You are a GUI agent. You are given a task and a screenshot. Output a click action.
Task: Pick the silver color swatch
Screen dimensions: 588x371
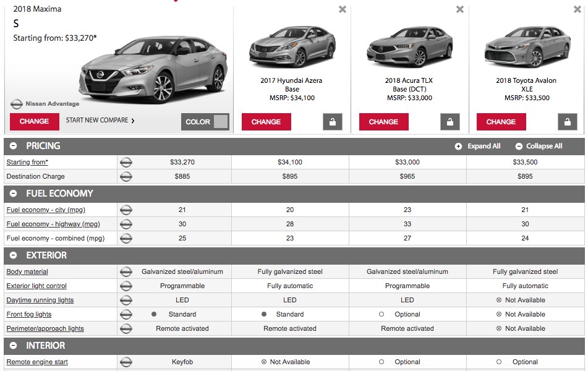coord(221,122)
